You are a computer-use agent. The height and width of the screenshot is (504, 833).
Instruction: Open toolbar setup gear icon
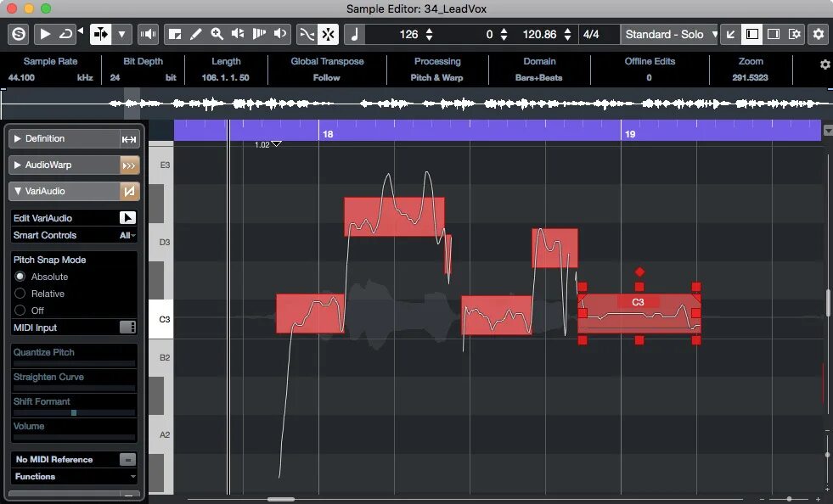819,35
